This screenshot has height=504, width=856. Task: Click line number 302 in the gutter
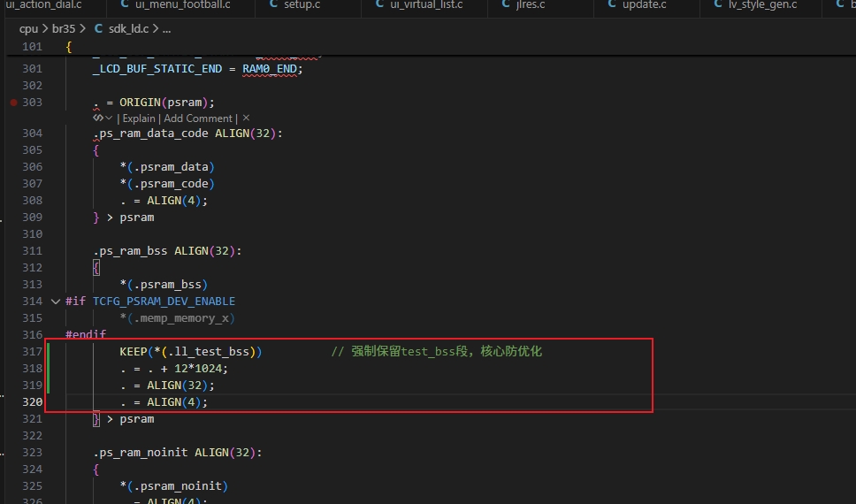[32, 85]
